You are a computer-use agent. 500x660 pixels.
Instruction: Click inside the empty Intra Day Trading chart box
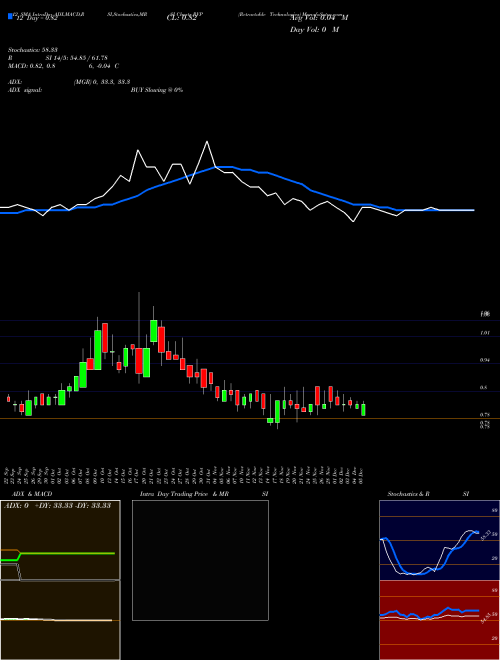tap(200, 560)
